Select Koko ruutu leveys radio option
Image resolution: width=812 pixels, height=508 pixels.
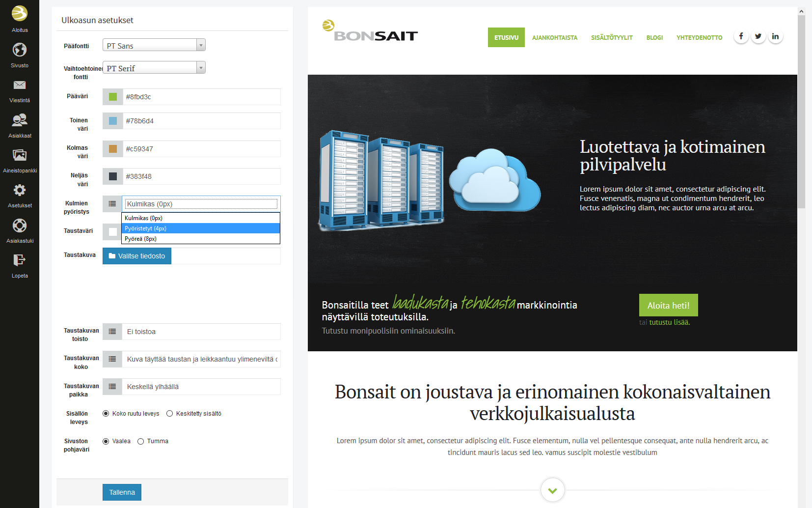(x=106, y=414)
